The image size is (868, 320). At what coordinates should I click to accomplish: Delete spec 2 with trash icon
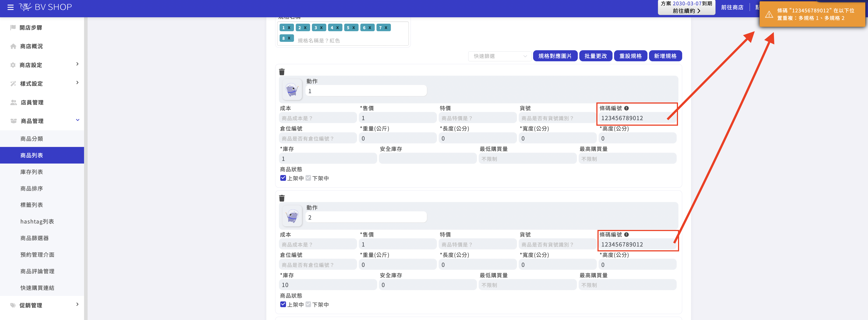pyautogui.click(x=282, y=198)
